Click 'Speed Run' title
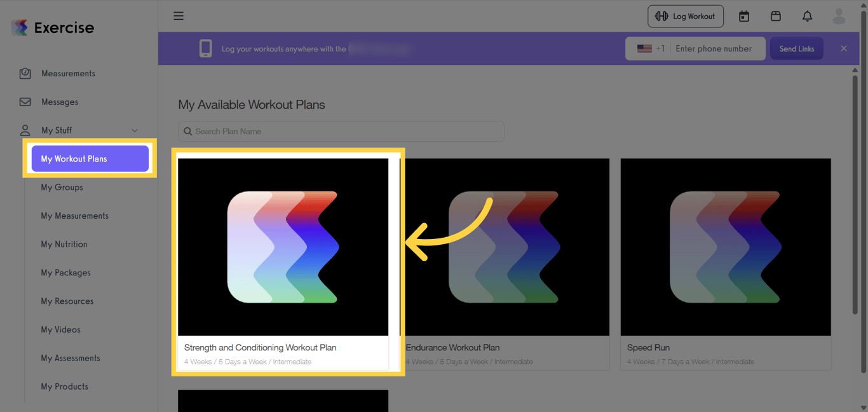Image resolution: width=868 pixels, height=412 pixels. coord(649,348)
